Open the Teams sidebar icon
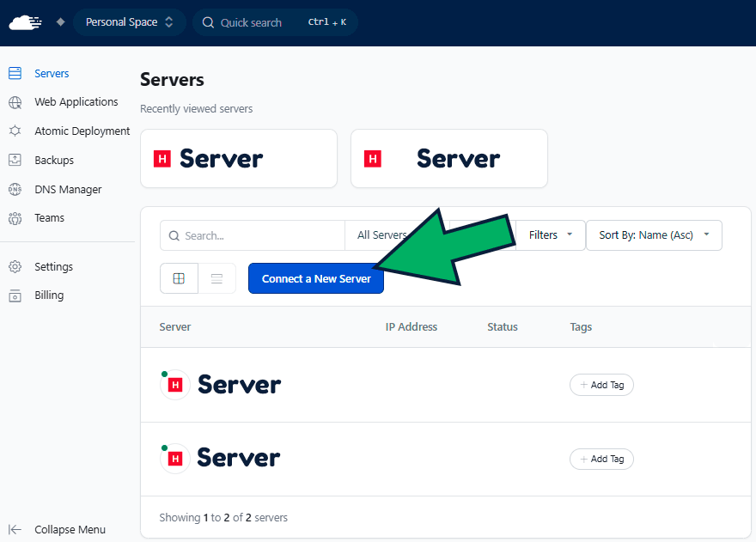This screenshot has height=542, width=756. (x=15, y=217)
